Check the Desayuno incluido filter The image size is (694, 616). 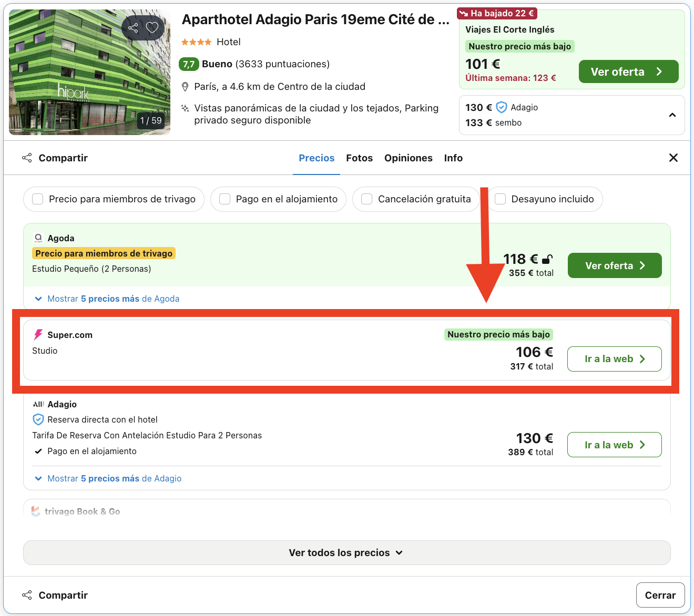tap(500, 199)
